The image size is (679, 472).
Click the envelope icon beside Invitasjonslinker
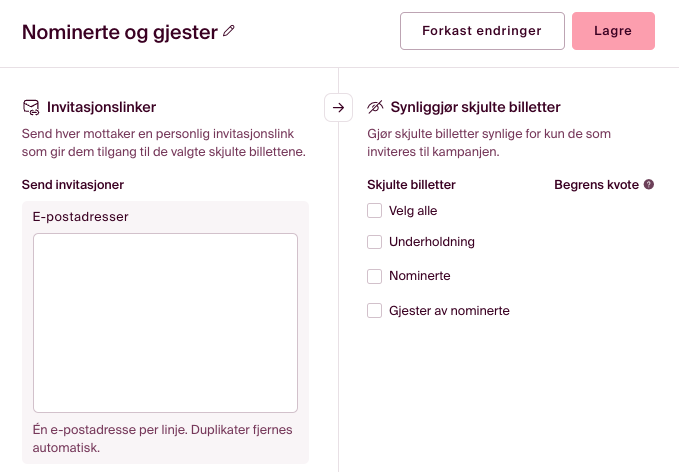[x=30, y=107]
